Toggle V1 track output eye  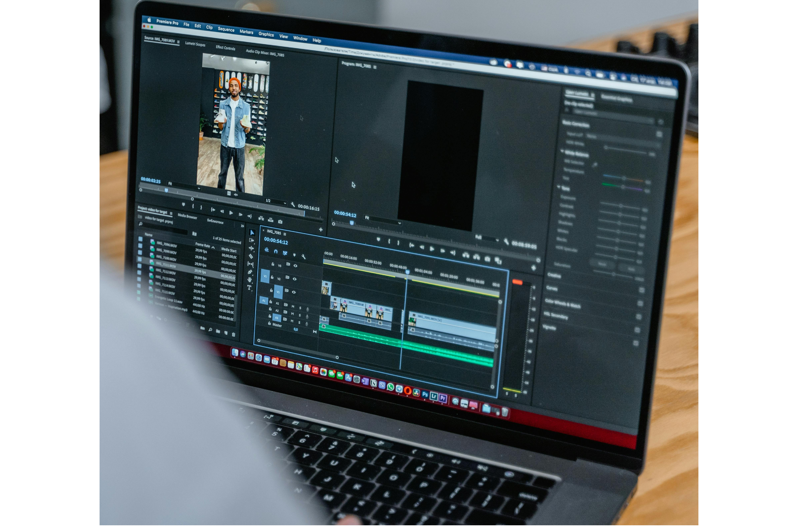294,292
